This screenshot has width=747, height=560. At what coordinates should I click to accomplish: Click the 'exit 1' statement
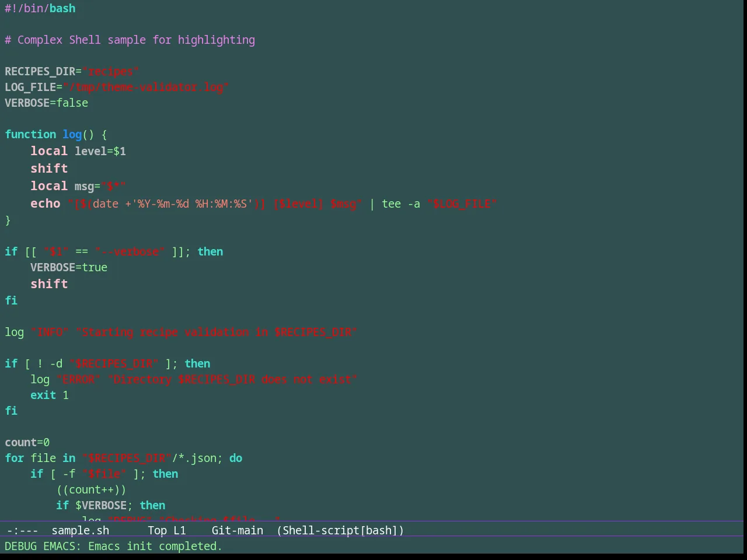point(50,395)
